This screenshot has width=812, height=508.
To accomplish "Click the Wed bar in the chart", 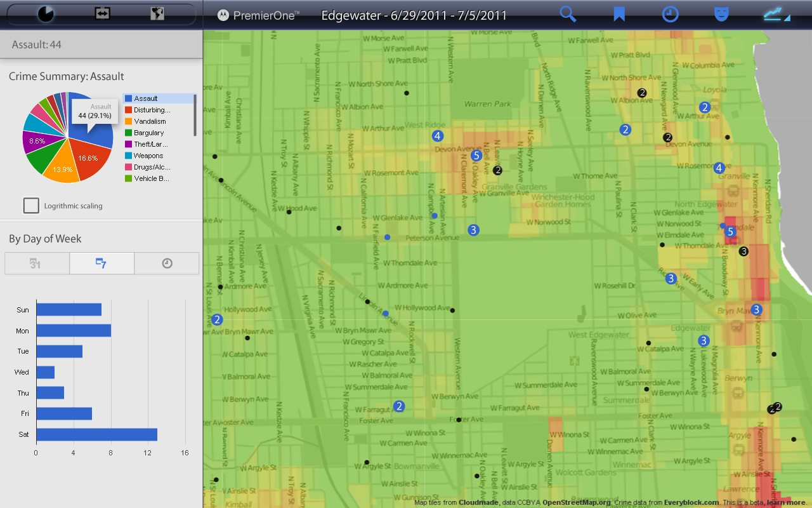I will point(45,372).
